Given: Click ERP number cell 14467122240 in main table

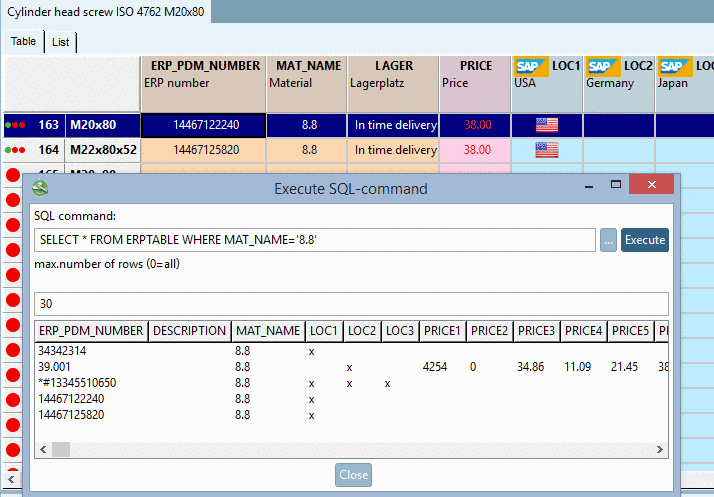Looking at the screenshot, I should pyautogui.click(x=204, y=125).
